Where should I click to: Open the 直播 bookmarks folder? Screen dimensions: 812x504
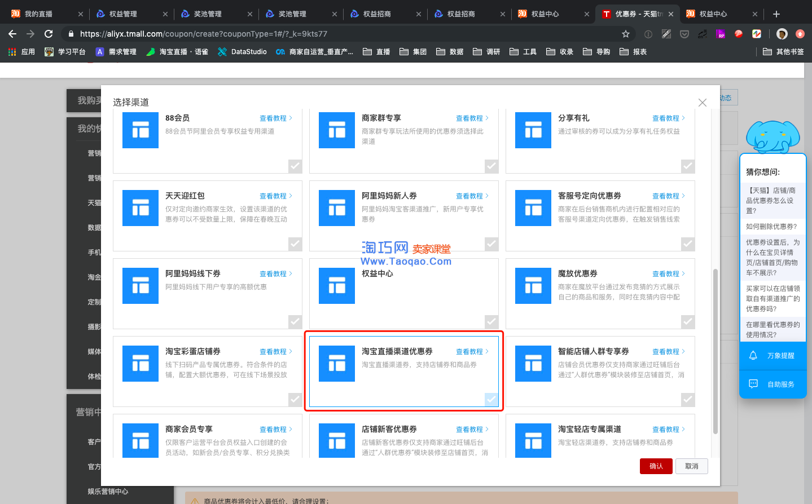point(376,52)
